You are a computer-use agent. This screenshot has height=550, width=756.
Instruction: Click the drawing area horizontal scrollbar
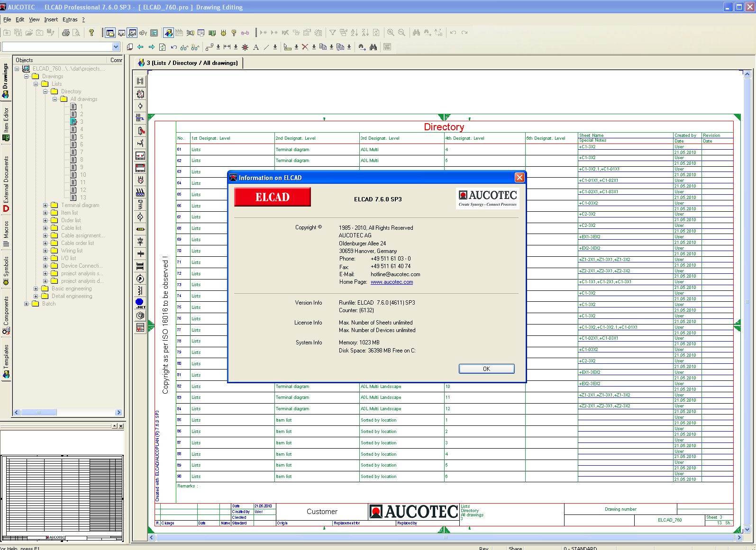[x=446, y=538]
